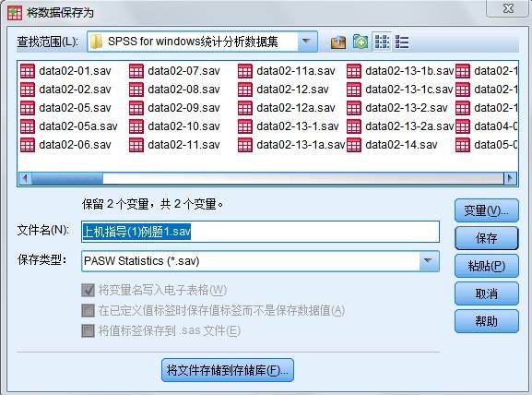This screenshot has width=532, height=395.
Task: Click inside the file name input field
Action: [x=260, y=232]
